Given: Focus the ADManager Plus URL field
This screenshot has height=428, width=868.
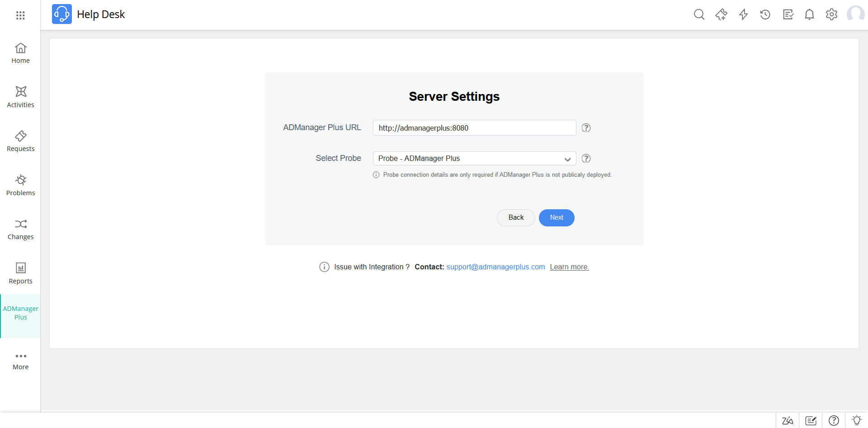Looking at the screenshot, I should click(x=474, y=128).
